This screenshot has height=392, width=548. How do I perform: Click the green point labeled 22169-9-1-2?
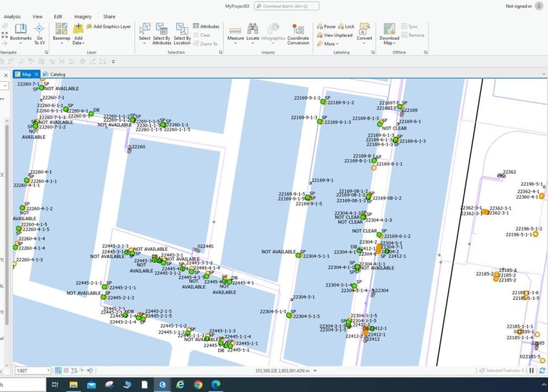pos(323,102)
